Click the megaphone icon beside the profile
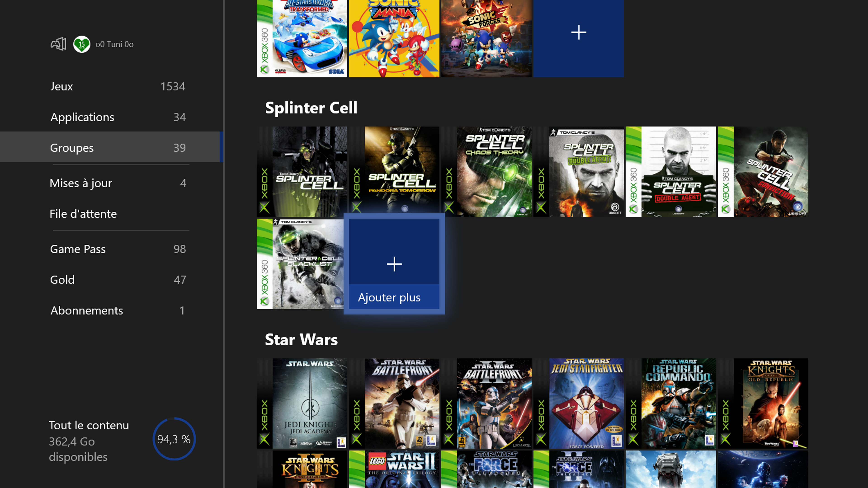Image resolution: width=868 pixels, height=488 pixels. pos(58,44)
